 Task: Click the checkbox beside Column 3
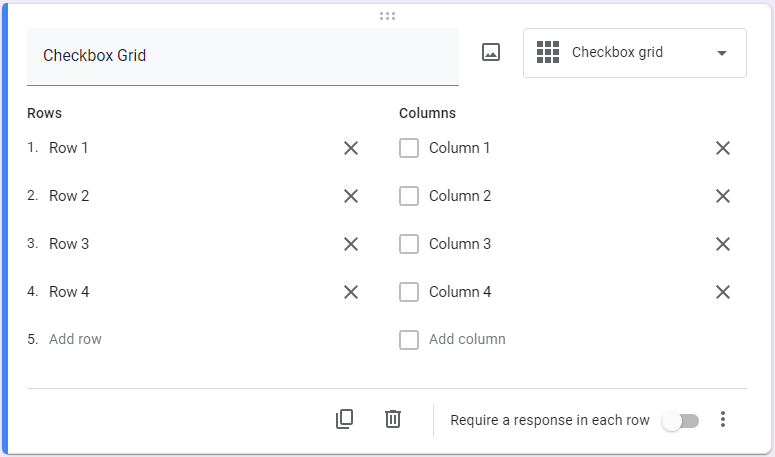(x=409, y=244)
